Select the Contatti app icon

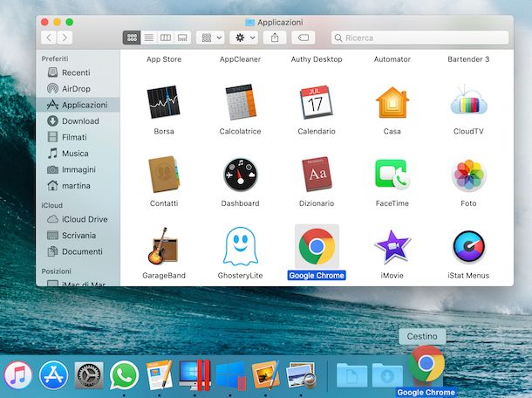(164, 175)
